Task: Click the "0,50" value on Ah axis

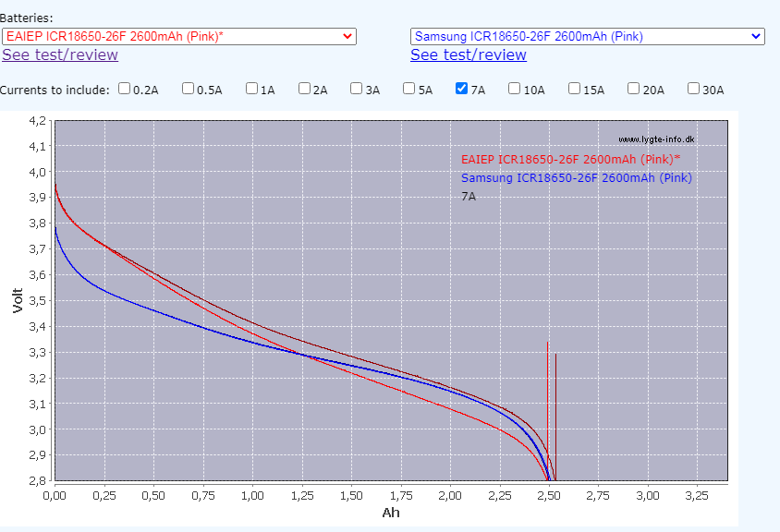Action: click(153, 496)
